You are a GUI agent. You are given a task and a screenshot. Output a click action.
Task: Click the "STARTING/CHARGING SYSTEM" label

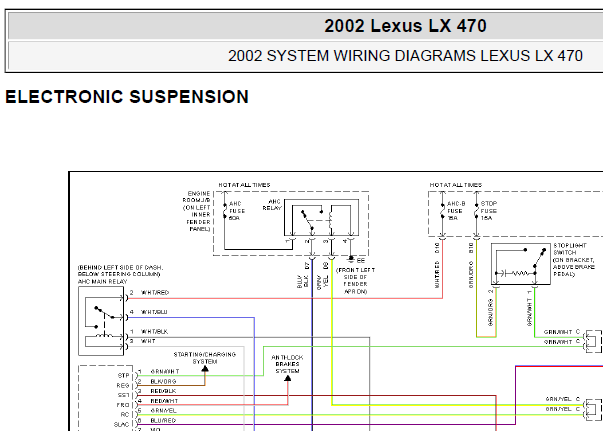(x=205, y=358)
